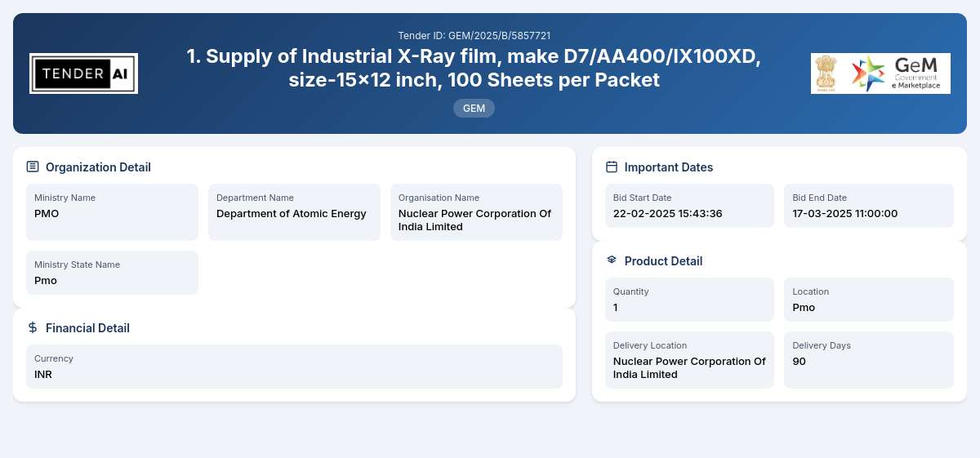Click the Organization Detail heading

pyautogui.click(x=98, y=167)
